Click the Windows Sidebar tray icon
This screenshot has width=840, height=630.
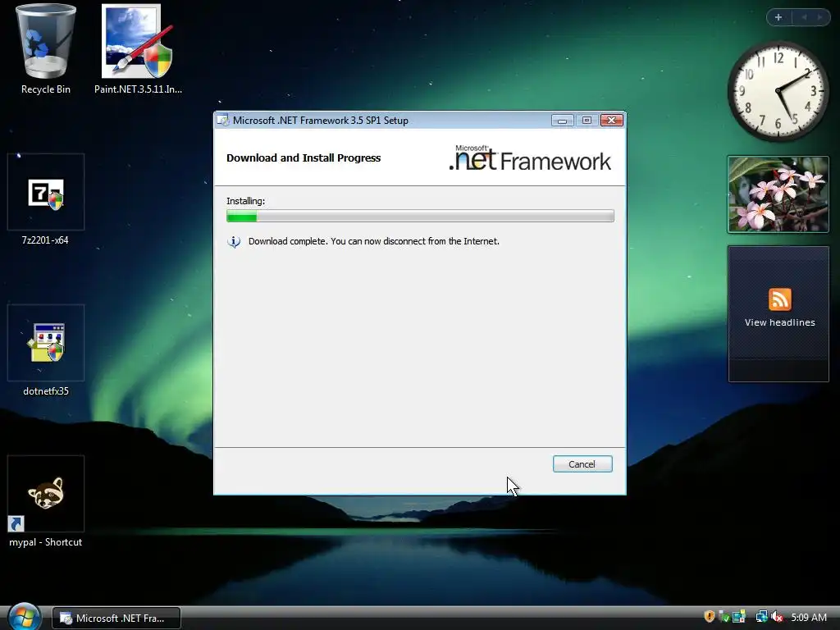[x=739, y=617]
